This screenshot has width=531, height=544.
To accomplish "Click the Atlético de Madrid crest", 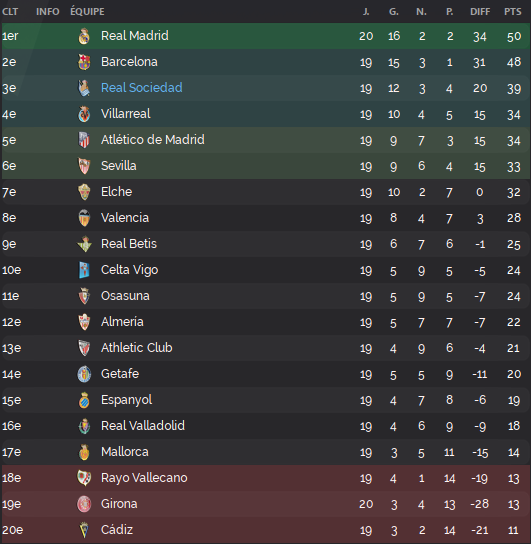I will click(x=84, y=140).
